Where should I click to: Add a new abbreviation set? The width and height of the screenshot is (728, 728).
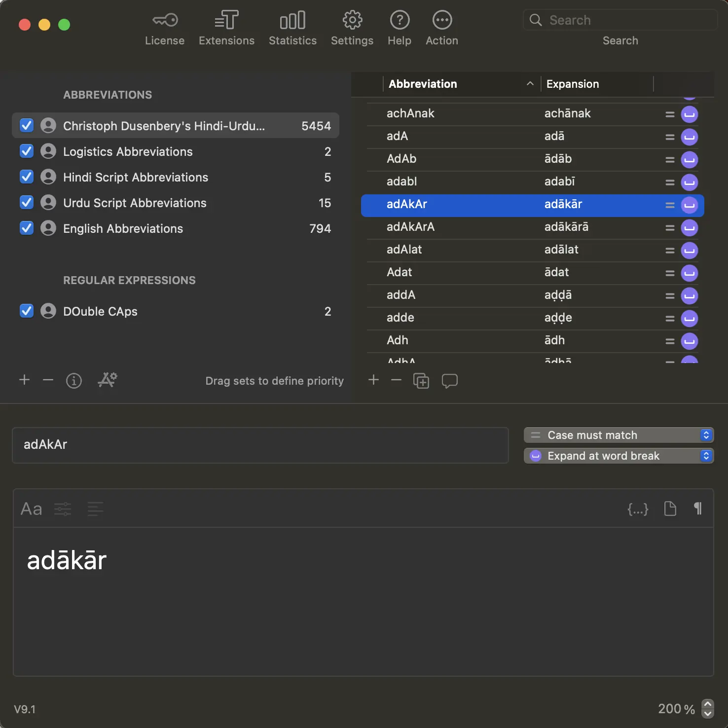point(25,380)
